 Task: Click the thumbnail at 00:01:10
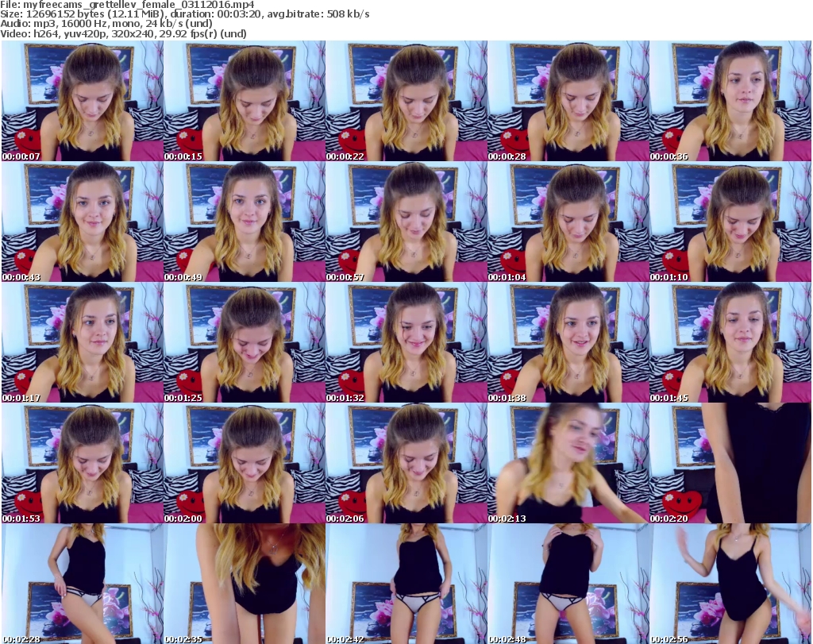[x=730, y=222]
